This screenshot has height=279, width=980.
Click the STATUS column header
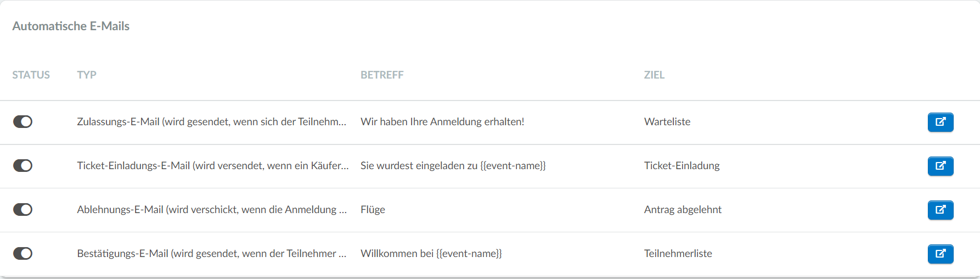pyautogui.click(x=31, y=75)
